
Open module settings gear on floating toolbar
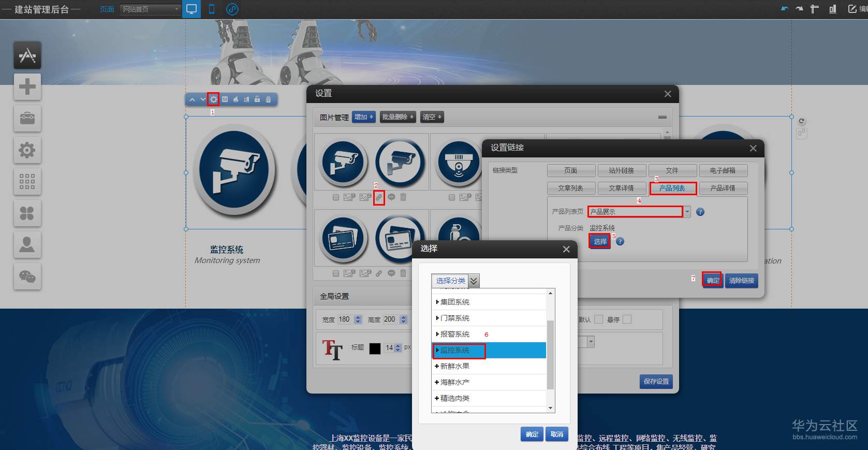pos(213,99)
